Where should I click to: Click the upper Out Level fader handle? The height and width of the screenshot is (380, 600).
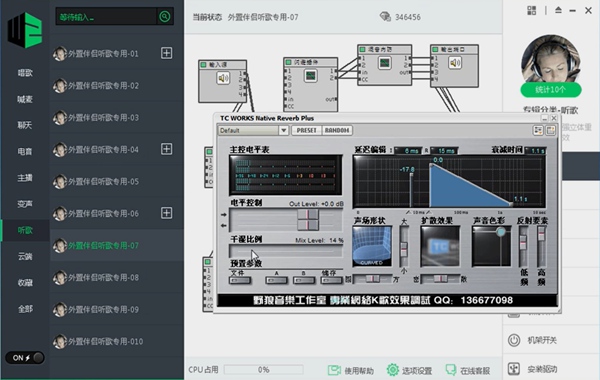point(308,215)
